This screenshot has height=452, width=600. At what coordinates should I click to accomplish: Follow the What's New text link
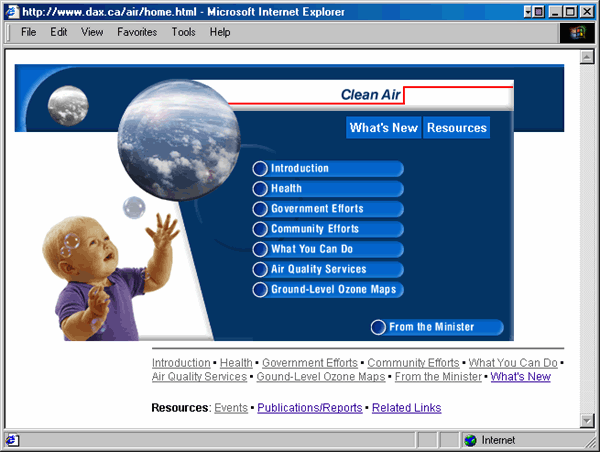[x=521, y=377]
